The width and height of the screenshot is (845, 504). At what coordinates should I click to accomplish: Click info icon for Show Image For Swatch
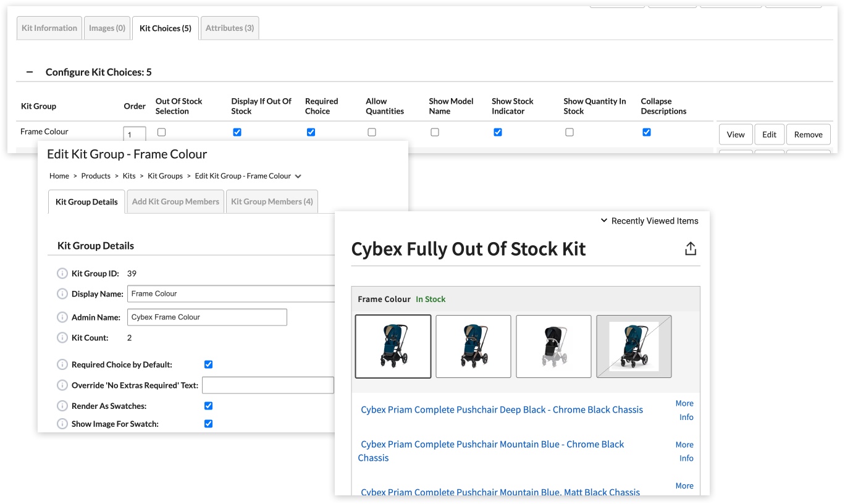pos(62,424)
